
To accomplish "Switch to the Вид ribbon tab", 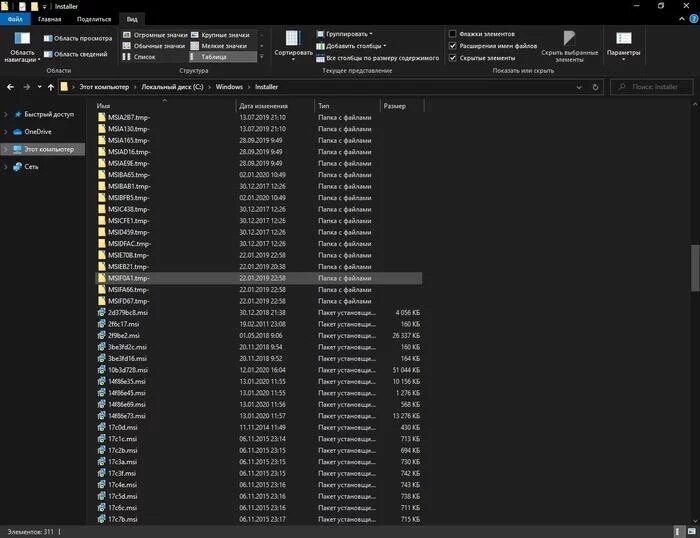I will (132, 19).
